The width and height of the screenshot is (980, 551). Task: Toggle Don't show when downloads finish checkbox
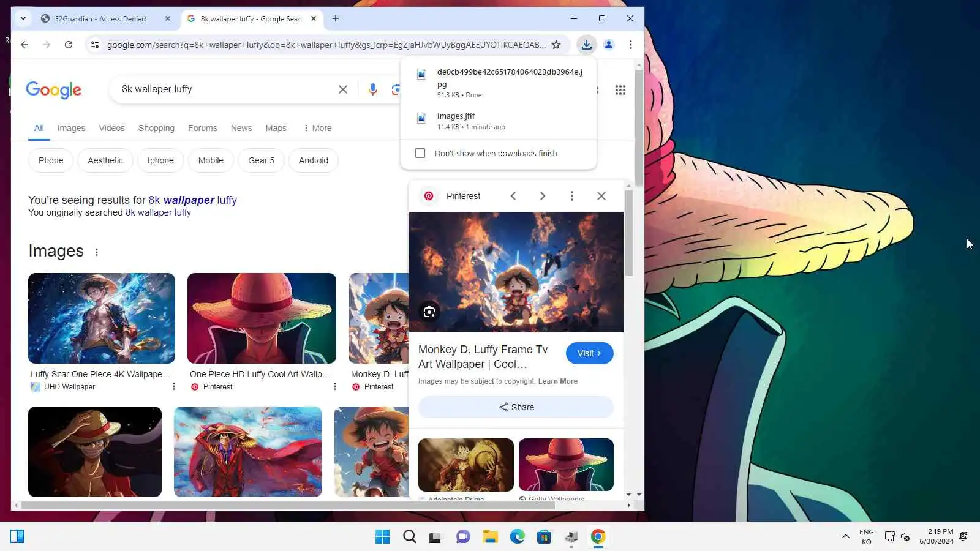pyautogui.click(x=420, y=153)
